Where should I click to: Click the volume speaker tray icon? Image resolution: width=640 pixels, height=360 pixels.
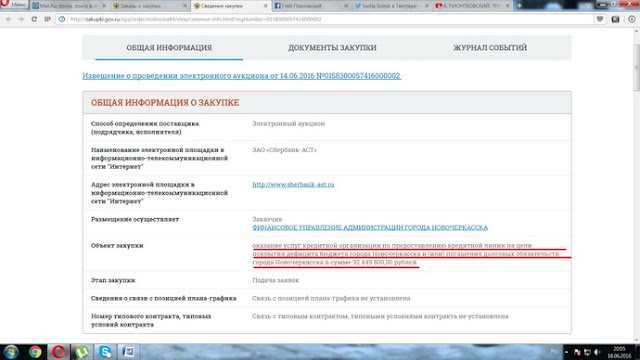[x=598, y=352]
